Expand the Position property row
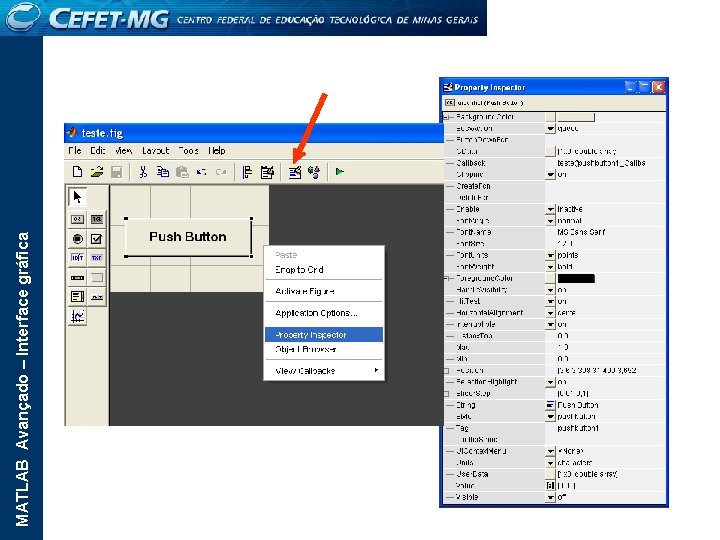The width and height of the screenshot is (720, 540). pos(446,371)
